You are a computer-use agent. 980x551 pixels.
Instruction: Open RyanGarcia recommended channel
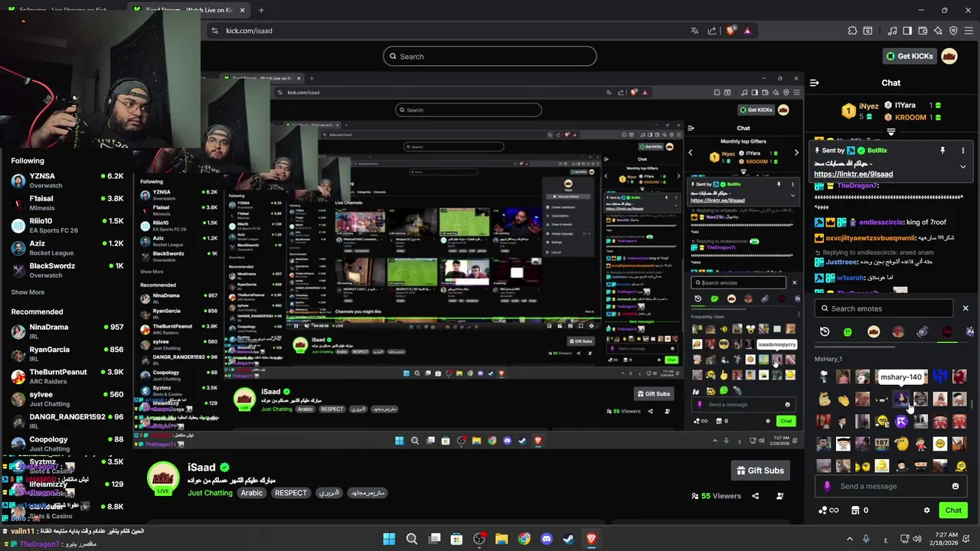tap(67, 354)
